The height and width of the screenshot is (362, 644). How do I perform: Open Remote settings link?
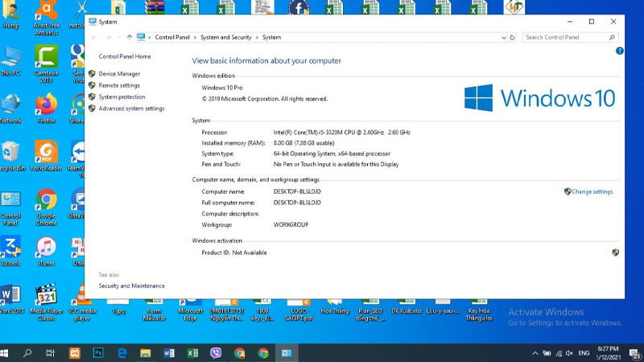(119, 85)
